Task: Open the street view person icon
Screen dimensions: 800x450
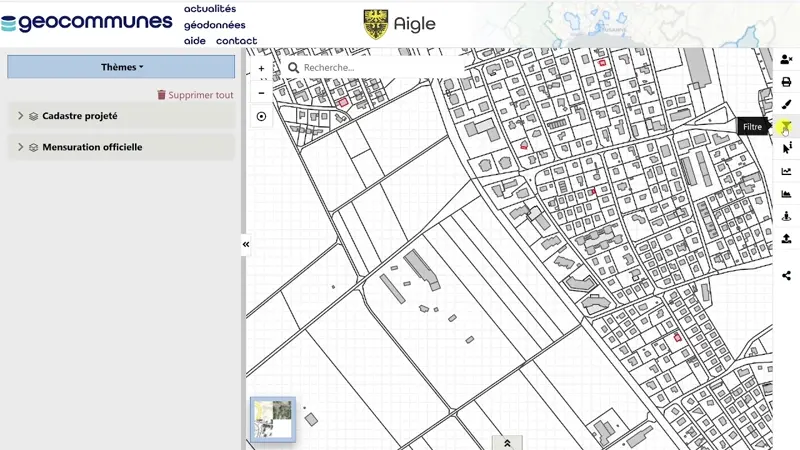Action: (786, 216)
